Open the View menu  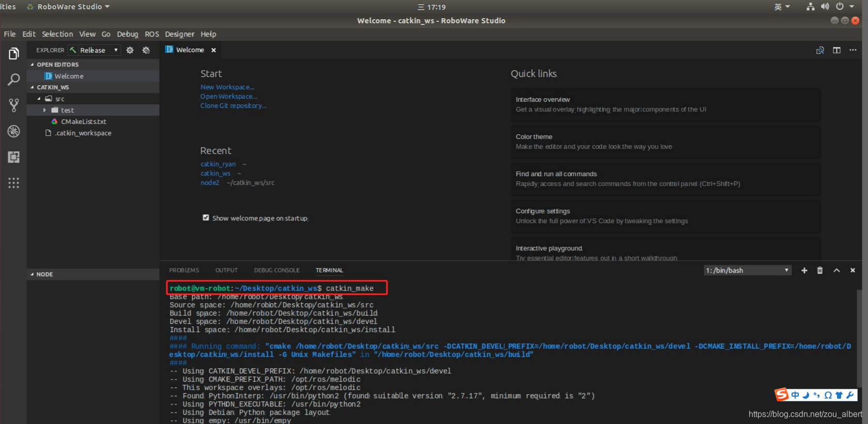87,34
